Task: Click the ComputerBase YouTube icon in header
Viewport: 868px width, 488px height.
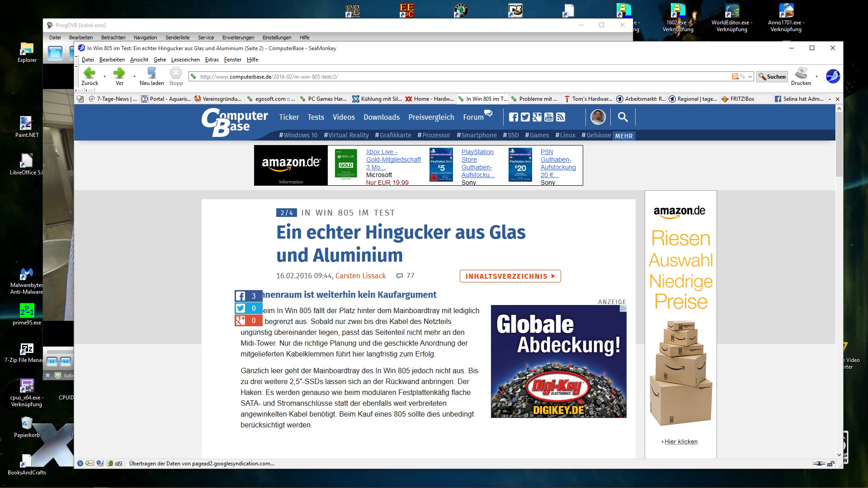Action: (548, 117)
